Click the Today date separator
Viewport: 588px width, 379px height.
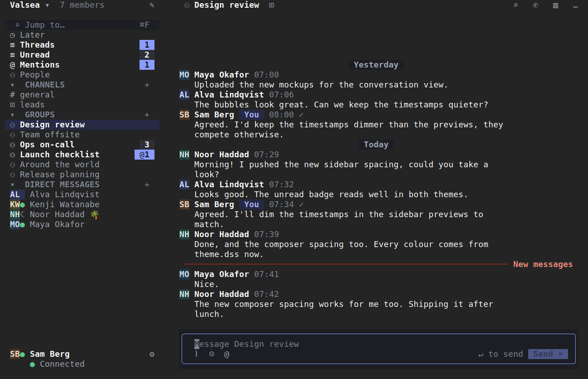[376, 145]
